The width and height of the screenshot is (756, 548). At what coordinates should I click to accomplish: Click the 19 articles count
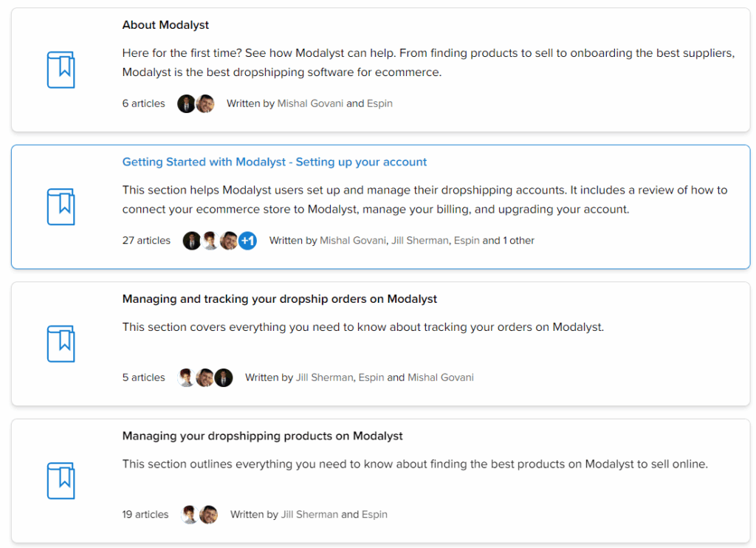point(145,514)
